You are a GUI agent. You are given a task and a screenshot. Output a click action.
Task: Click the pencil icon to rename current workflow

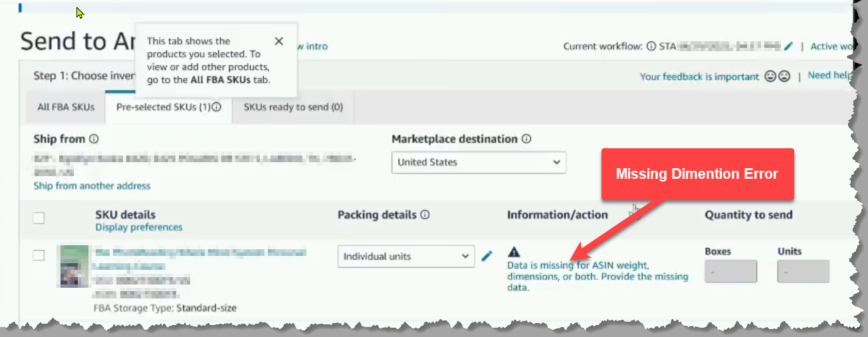(x=788, y=46)
